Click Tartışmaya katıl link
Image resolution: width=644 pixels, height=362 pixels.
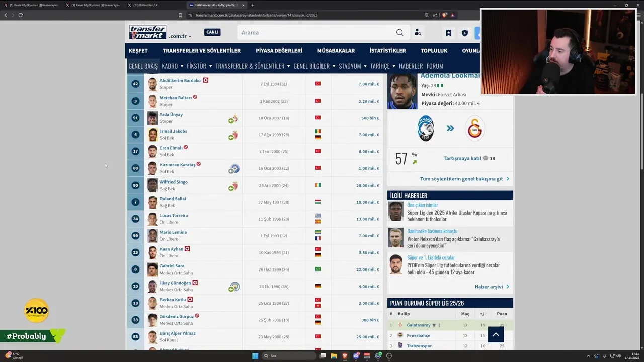462,158
